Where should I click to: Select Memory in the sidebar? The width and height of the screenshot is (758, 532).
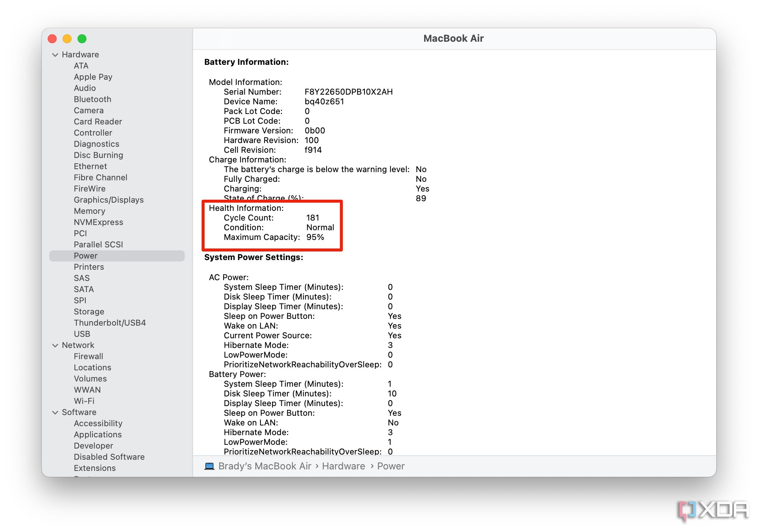pyautogui.click(x=89, y=211)
